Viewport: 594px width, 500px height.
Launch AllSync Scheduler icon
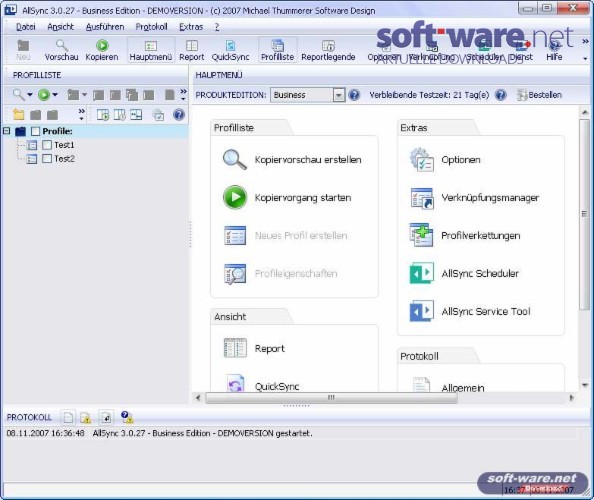click(422, 273)
